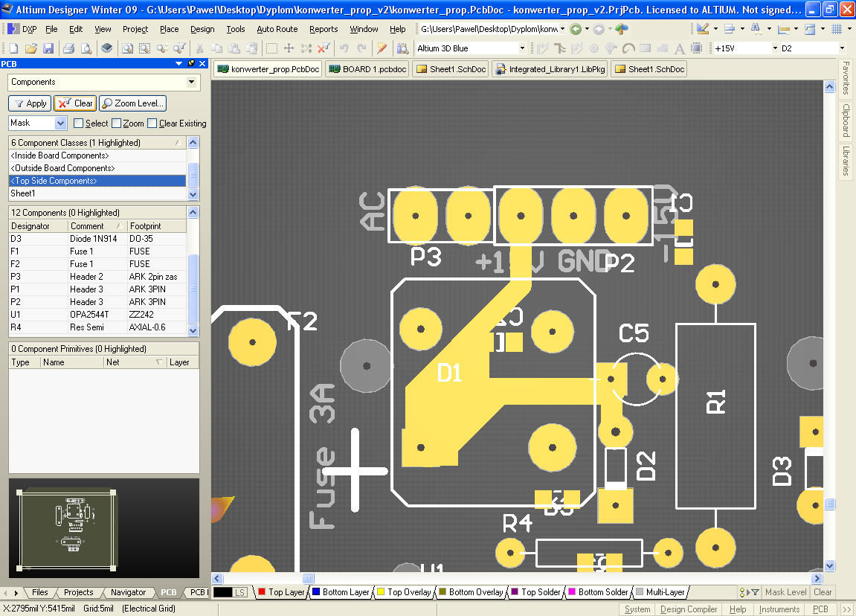Viewport: 856px width, 616px height.
Task: Switch to the BOARD 1.pcbdoc document tab
Action: (x=367, y=69)
